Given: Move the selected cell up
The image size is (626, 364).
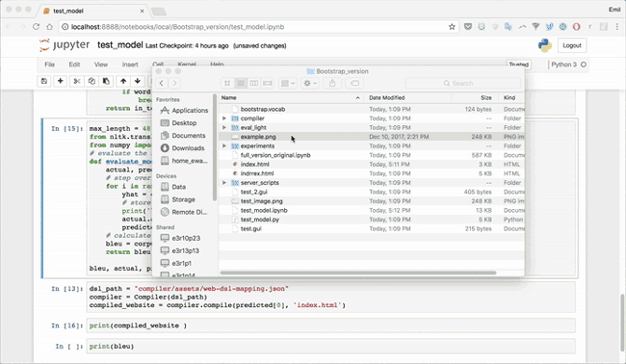Looking at the screenshot, I should pos(123,81).
